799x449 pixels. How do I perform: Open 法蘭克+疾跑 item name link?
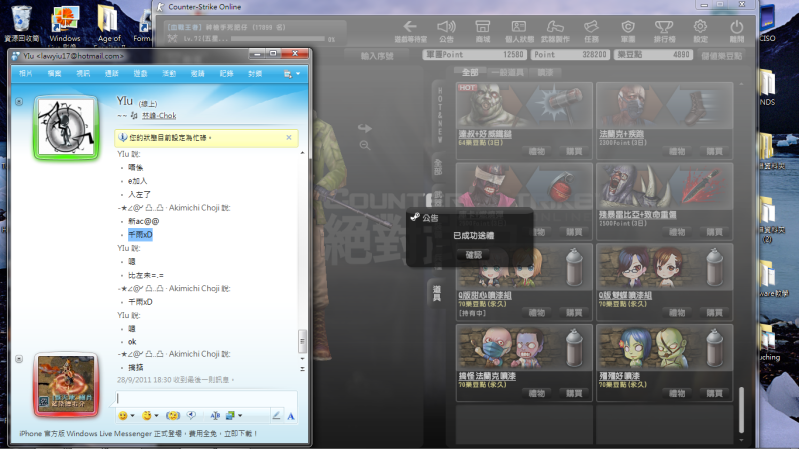coord(621,134)
